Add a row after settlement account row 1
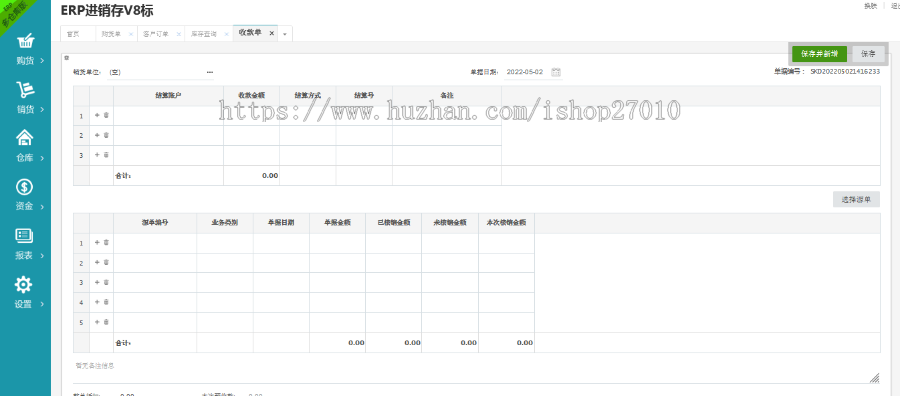 click(97, 115)
